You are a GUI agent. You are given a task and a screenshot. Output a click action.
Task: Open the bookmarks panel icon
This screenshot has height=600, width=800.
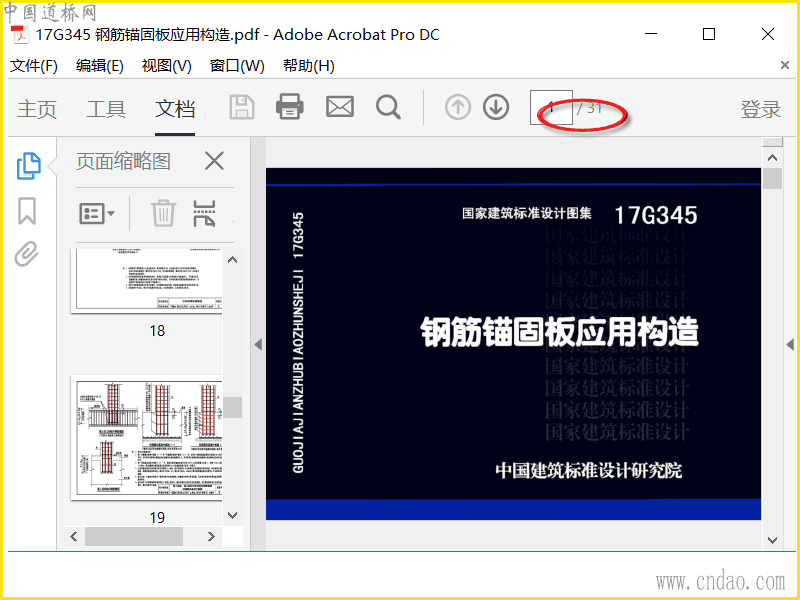pos(27,211)
